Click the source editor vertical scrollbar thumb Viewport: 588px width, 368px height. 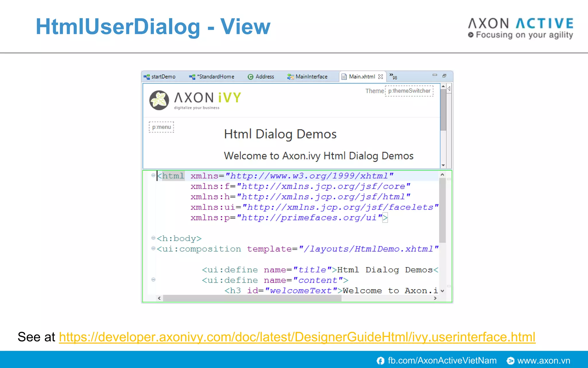(x=442, y=210)
